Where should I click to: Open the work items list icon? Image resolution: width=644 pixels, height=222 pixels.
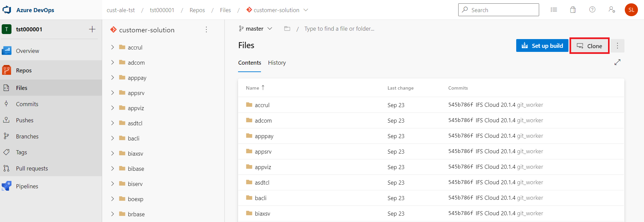[x=554, y=10]
